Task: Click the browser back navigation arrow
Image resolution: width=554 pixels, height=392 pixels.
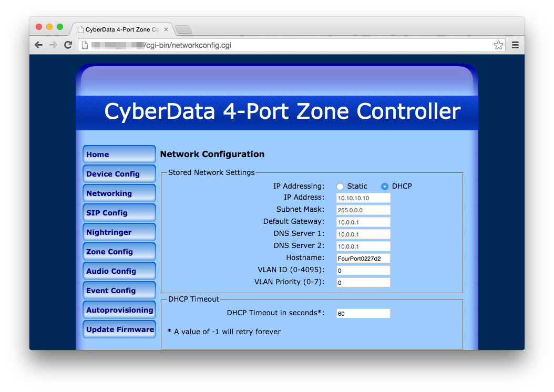Action: 38,45
